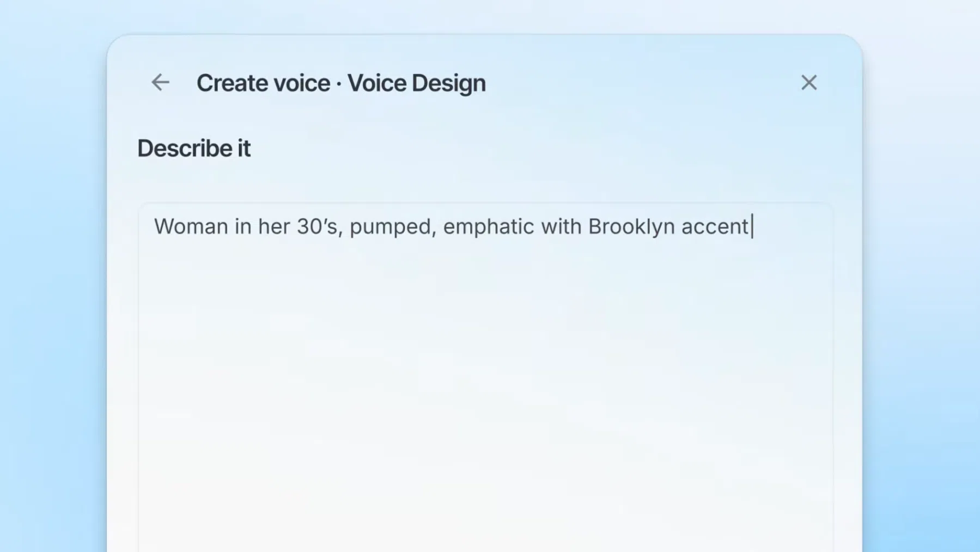Viewport: 980px width, 552px height.
Task: Click empty space below the description text
Action: [485, 392]
